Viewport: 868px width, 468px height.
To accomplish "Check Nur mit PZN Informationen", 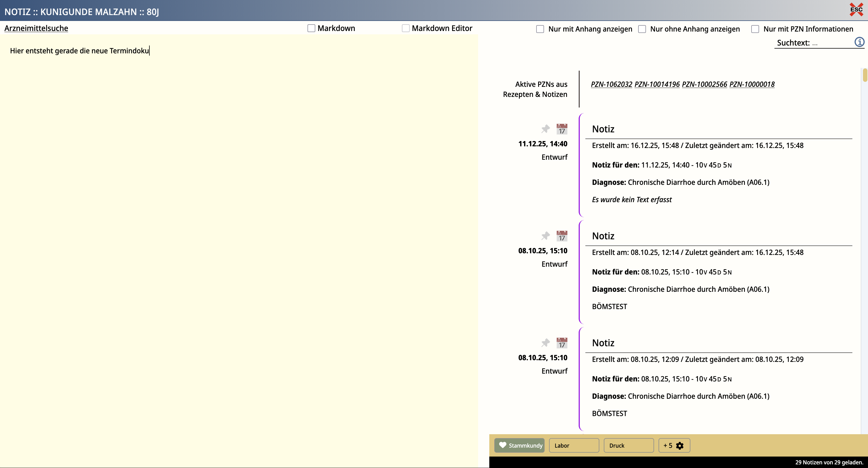I will pos(755,29).
